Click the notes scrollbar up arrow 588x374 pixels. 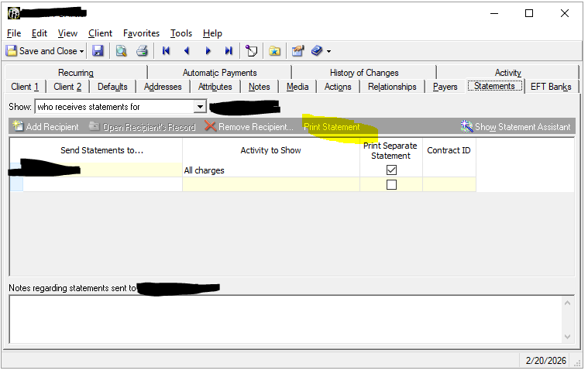[x=567, y=303]
